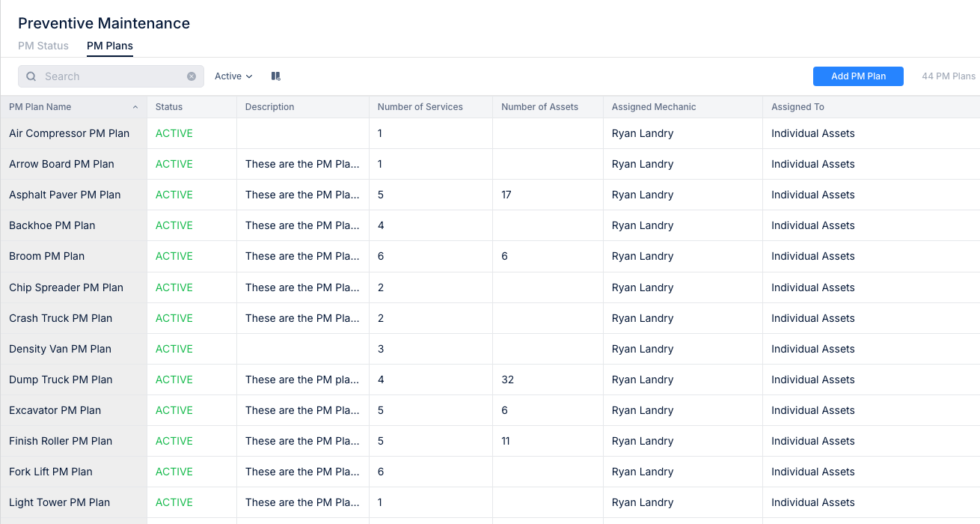Sort the table by Status column
980x524 pixels.
[168, 106]
